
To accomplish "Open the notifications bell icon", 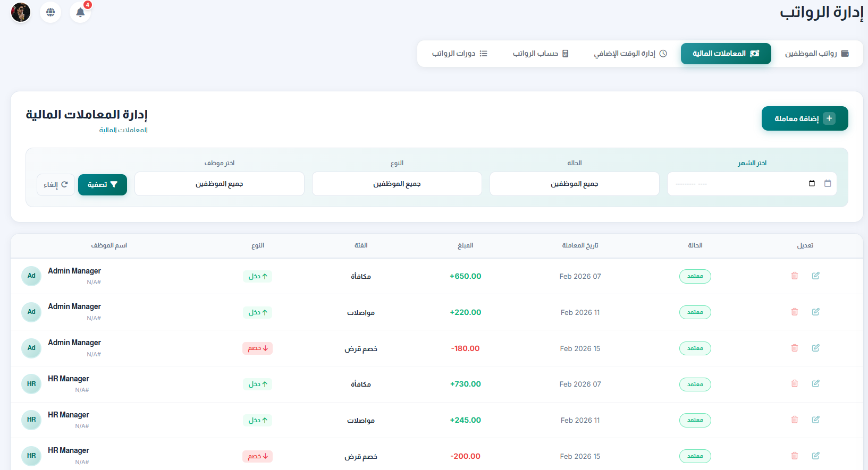I will tap(80, 12).
